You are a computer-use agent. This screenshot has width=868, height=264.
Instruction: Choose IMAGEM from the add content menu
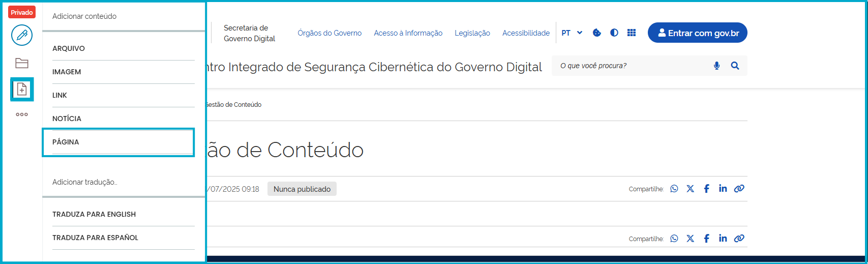124,72
